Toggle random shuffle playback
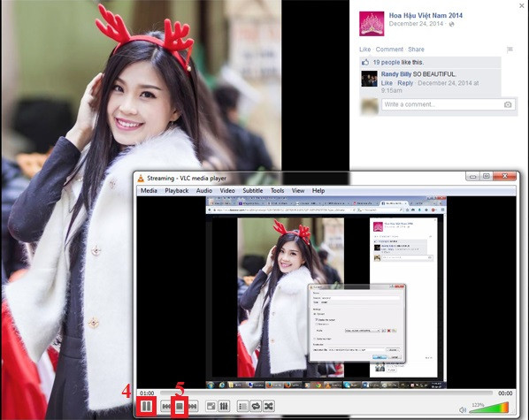The image size is (529, 420). (269, 407)
